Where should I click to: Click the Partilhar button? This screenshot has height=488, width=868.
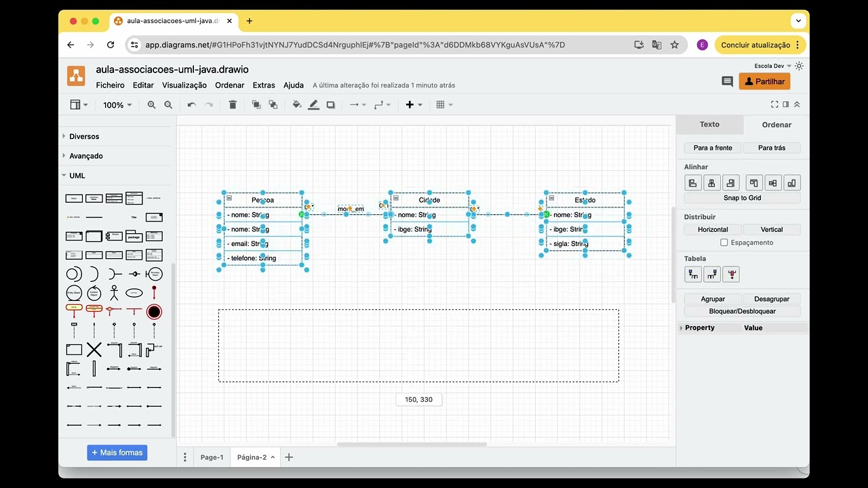[x=764, y=81]
